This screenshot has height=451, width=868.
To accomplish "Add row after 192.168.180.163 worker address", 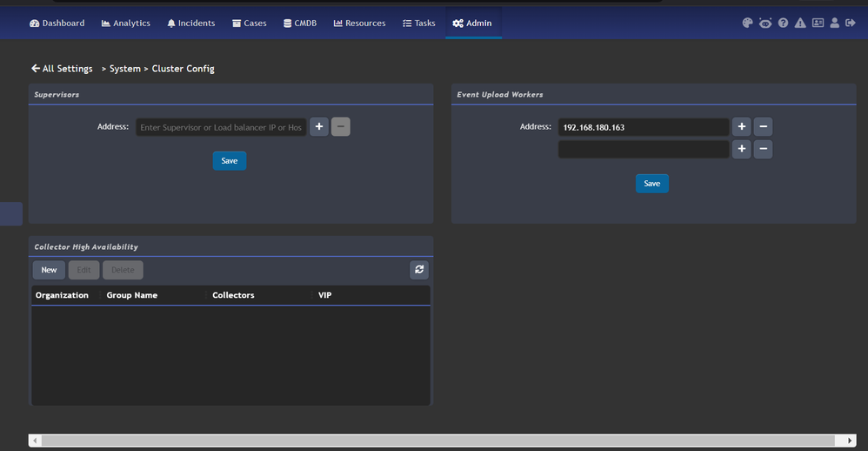I will (x=741, y=126).
